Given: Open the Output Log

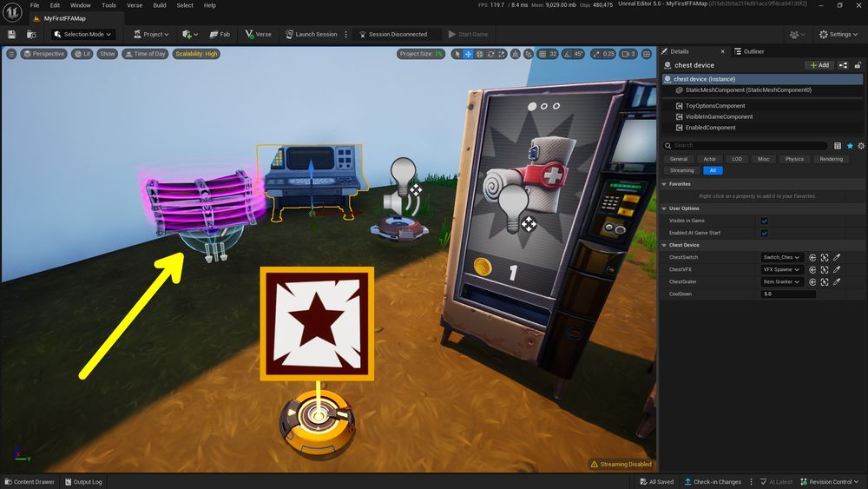Looking at the screenshot, I should click(83, 482).
